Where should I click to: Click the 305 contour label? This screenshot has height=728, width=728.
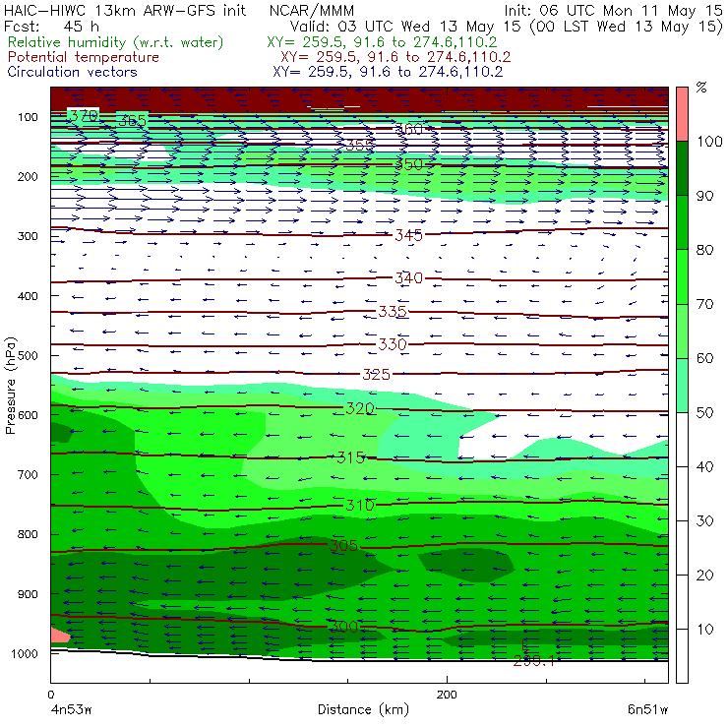click(x=343, y=545)
